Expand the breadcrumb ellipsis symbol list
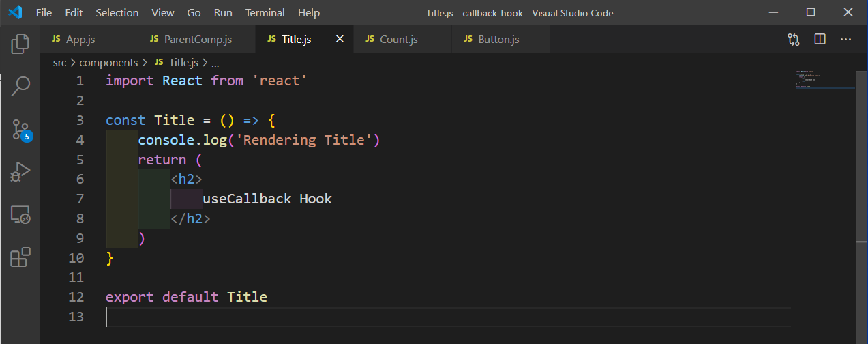Screen dimensions: 868x344 point(215,62)
